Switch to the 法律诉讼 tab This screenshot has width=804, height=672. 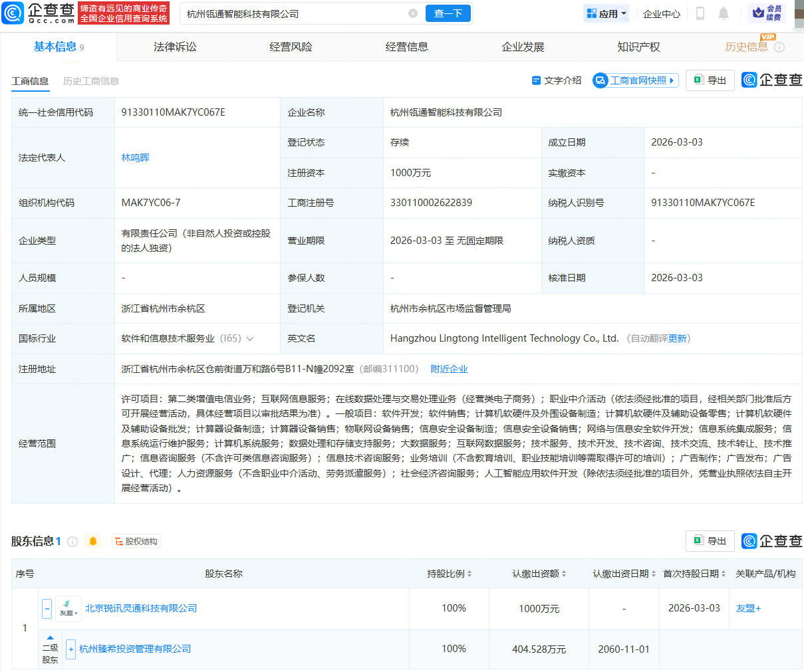coord(174,47)
